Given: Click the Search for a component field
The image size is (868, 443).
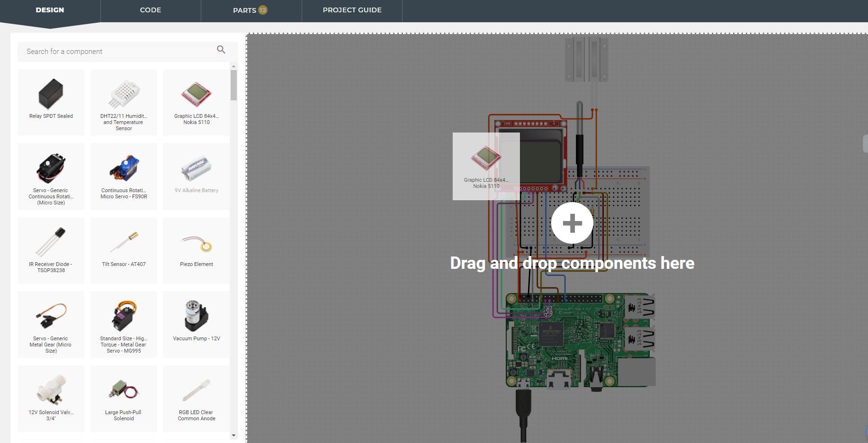Looking at the screenshot, I should [x=116, y=52].
